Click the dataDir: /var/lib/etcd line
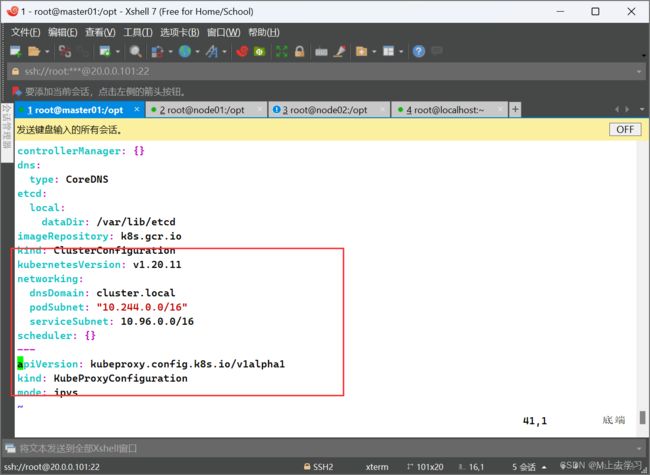This screenshot has height=475, width=650. pos(109,222)
